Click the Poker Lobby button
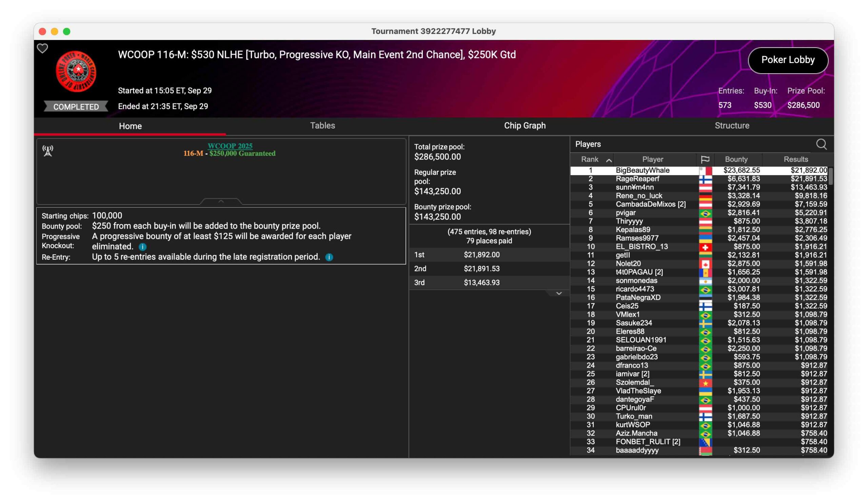 tap(788, 60)
